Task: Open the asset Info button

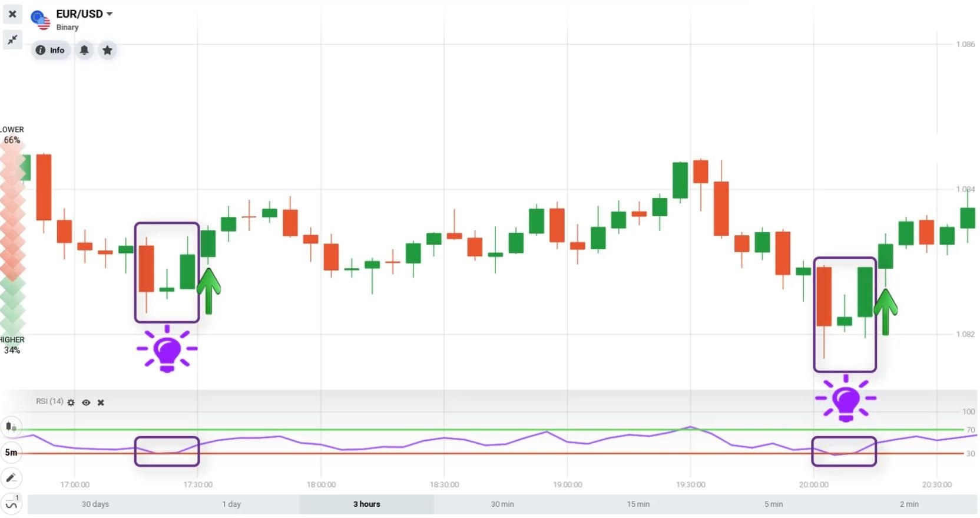Action: (x=51, y=50)
